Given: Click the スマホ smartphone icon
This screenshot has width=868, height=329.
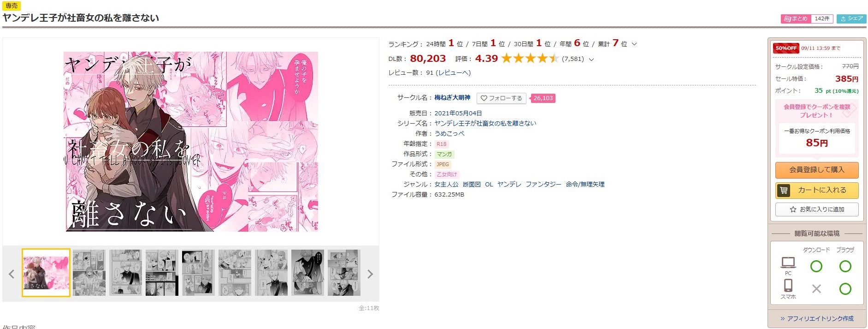Looking at the screenshot, I should click(x=788, y=285).
